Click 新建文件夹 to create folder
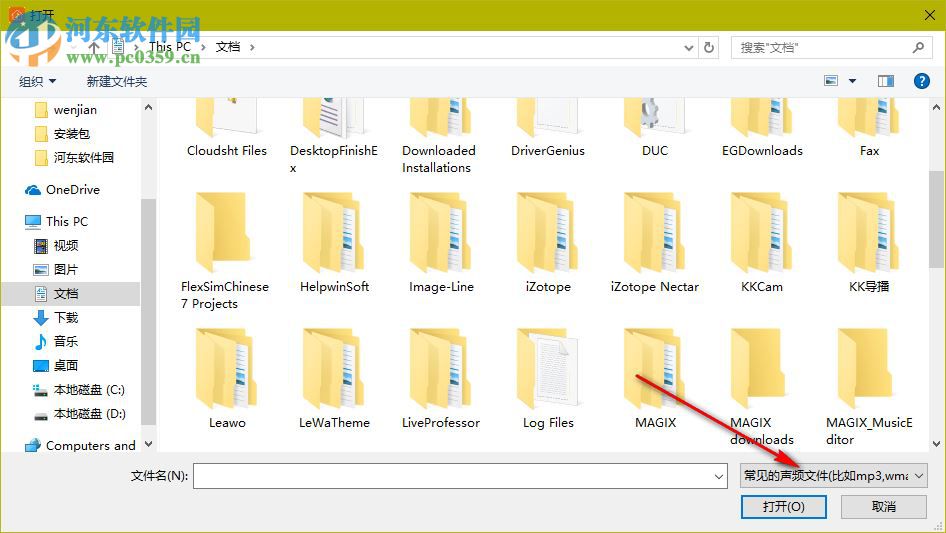946x533 pixels. click(x=116, y=81)
